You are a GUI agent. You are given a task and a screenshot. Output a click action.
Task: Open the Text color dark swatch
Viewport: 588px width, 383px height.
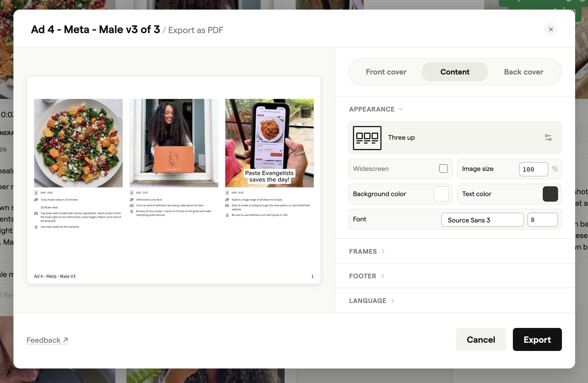click(550, 194)
